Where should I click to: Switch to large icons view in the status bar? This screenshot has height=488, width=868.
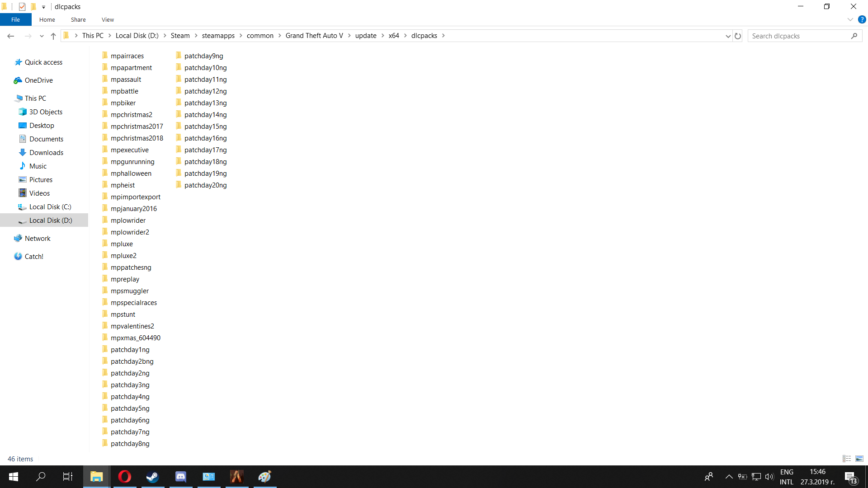pos(859,459)
